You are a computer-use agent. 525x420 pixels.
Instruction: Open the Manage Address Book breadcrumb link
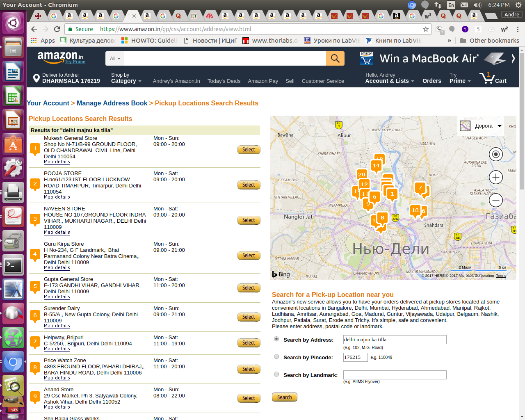[112, 103]
